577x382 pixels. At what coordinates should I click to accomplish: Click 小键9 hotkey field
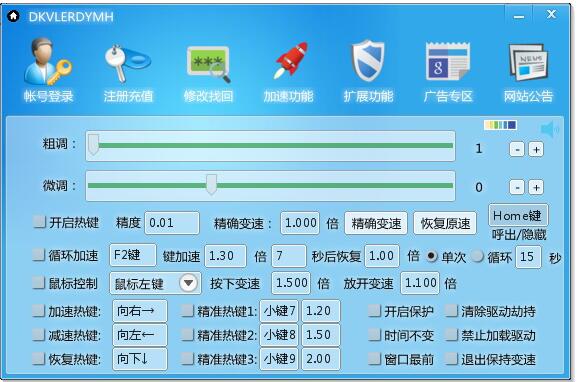point(280,359)
